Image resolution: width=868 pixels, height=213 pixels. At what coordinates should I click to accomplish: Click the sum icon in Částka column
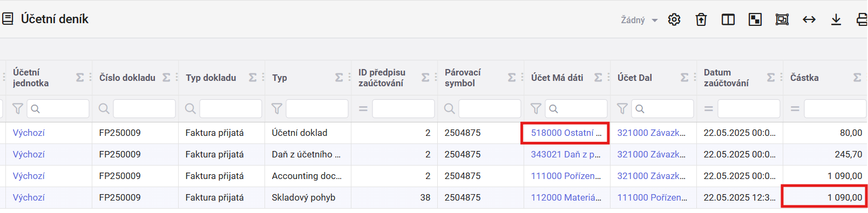pos(857,78)
